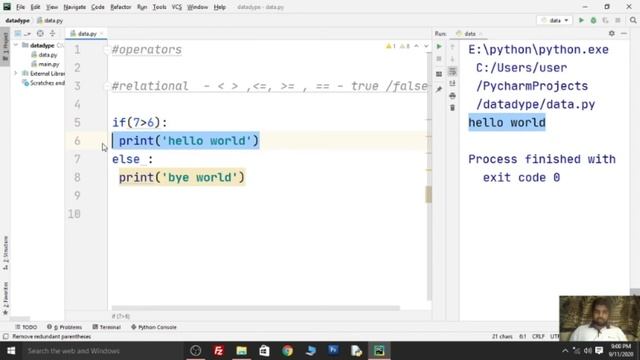Collapse the datadype project folder
640x360 pixels.
pyautogui.click(x=16, y=45)
